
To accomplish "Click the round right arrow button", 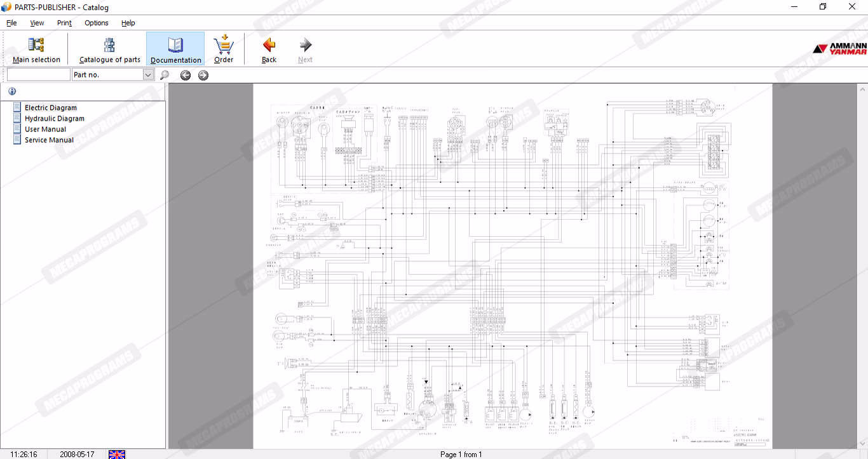I will [x=203, y=76].
